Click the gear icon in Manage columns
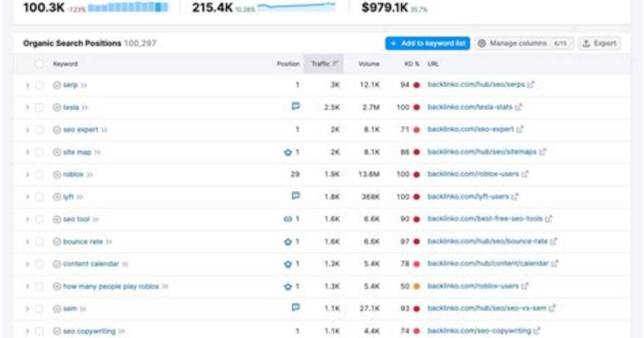644x338 pixels. 482,43
